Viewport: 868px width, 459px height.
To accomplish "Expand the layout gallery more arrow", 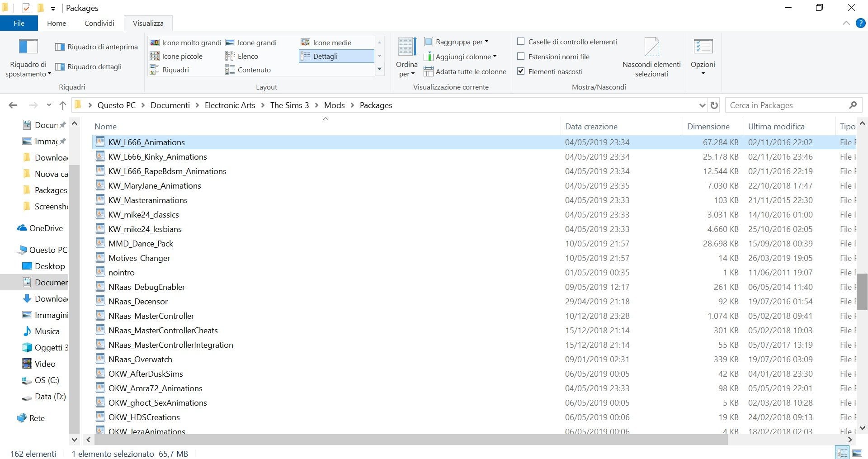I will 380,70.
